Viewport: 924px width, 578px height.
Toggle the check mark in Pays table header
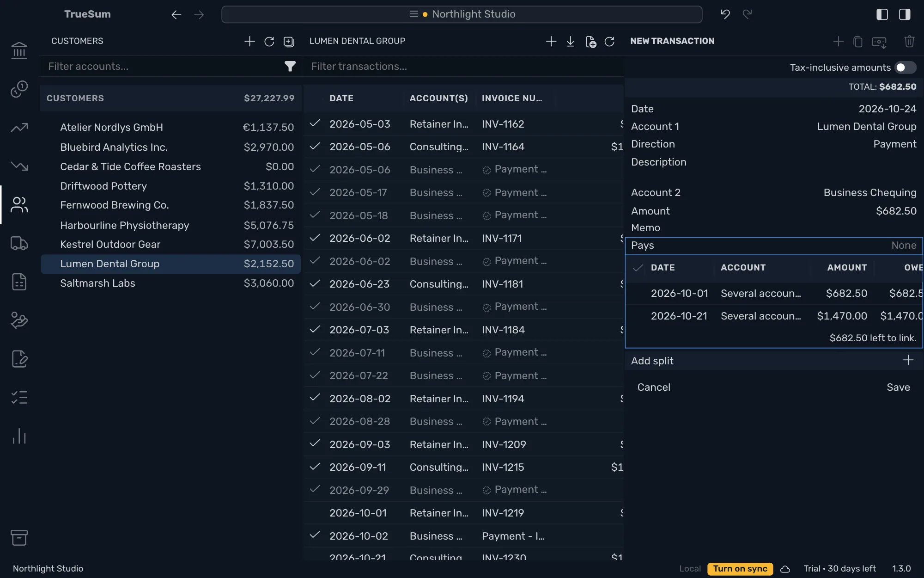638,268
